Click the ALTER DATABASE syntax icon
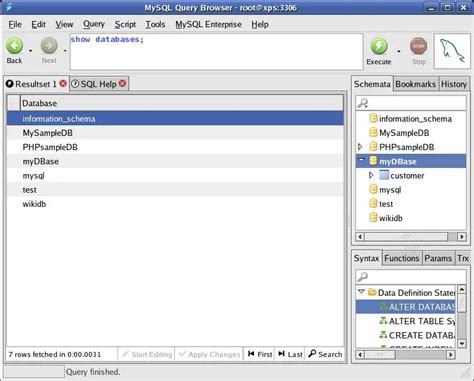The image size is (474, 381). point(383,306)
